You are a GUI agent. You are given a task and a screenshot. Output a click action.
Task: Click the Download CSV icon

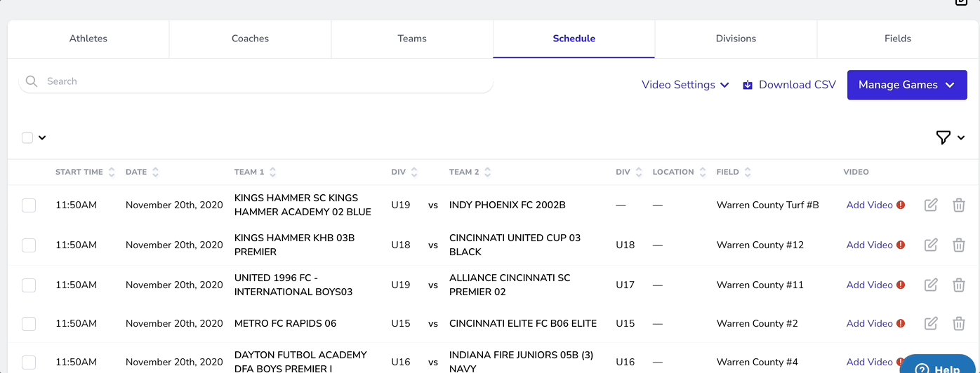click(x=748, y=85)
